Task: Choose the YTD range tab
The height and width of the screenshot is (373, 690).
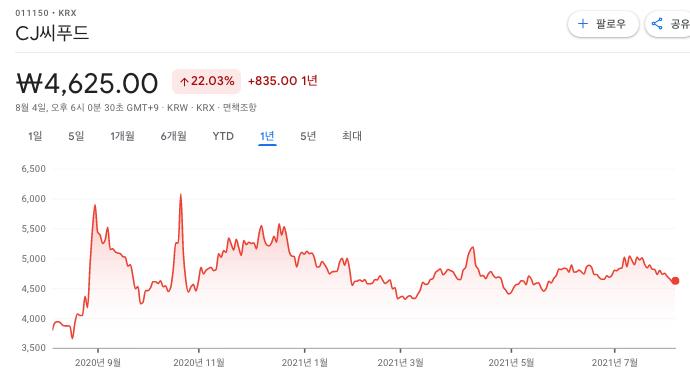Action: (223, 136)
